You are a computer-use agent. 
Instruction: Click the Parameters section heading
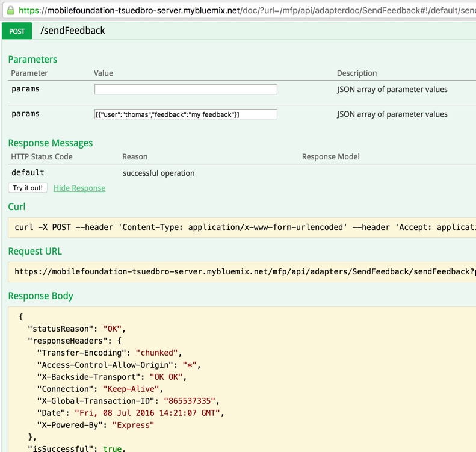tap(32, 60)
